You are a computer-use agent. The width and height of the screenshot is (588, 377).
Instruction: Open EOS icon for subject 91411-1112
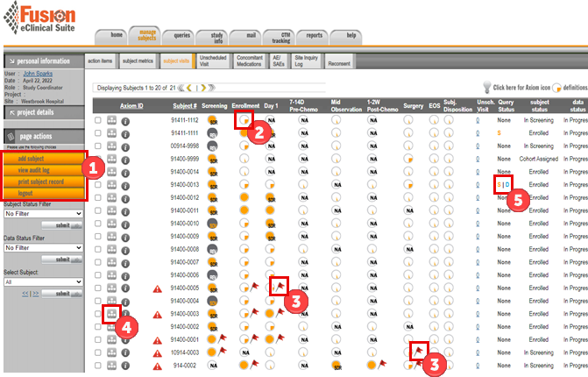point(434,120)
